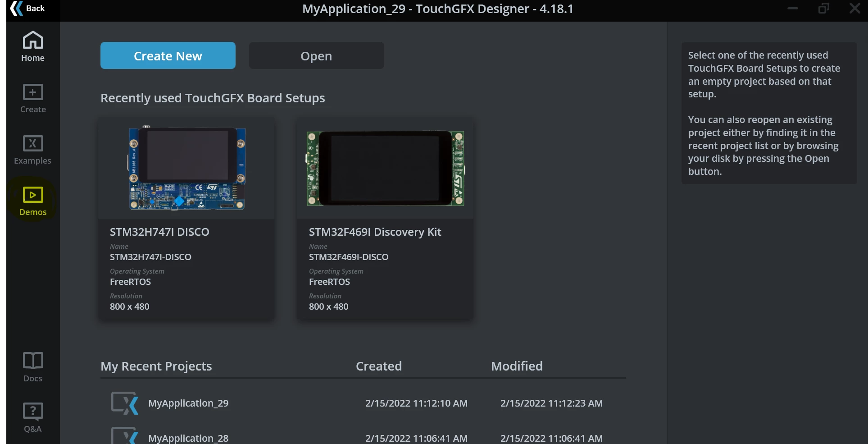868x444 pixels.
Task: Select the STM32H747I DISCO board image
Action: (186, 168)
